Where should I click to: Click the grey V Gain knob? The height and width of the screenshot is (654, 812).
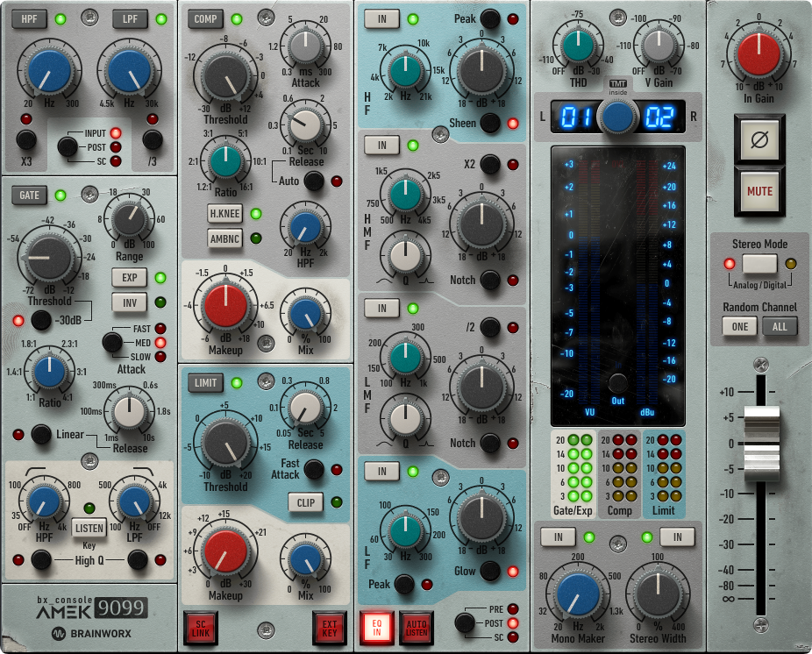tap(659, 46)
